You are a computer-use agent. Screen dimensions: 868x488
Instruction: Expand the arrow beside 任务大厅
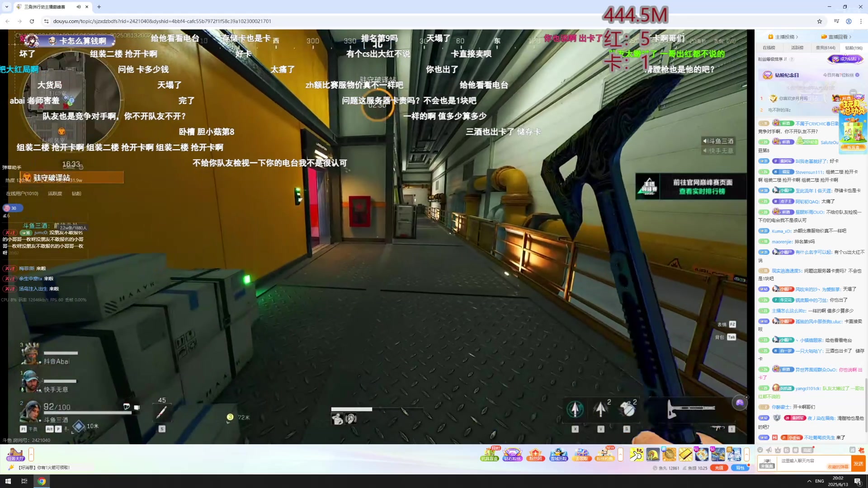click(31, 454)
